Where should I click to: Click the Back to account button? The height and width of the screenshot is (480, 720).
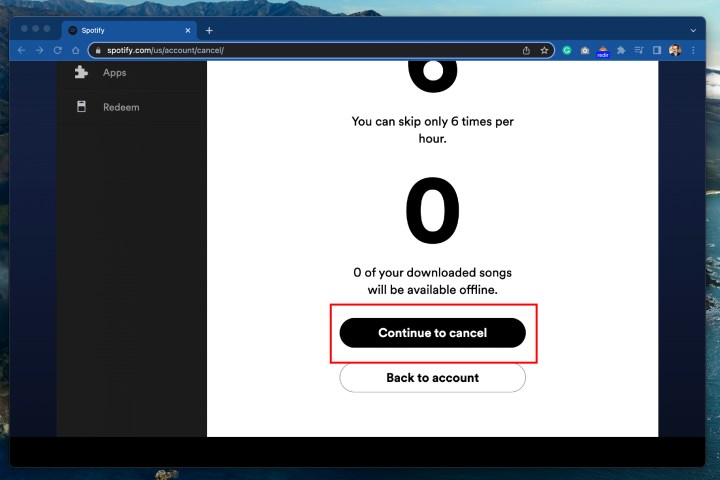432,378
